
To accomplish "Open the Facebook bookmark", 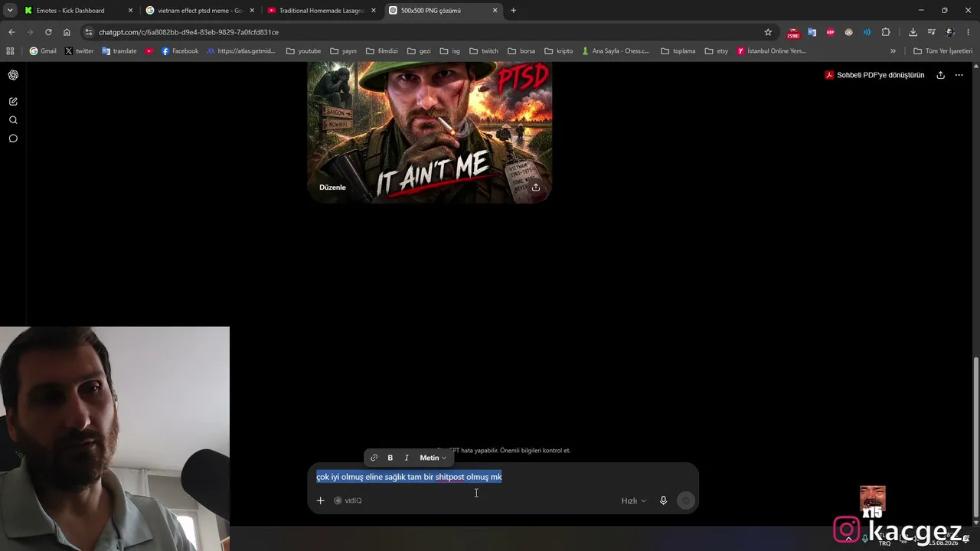I will click(180, 51).
